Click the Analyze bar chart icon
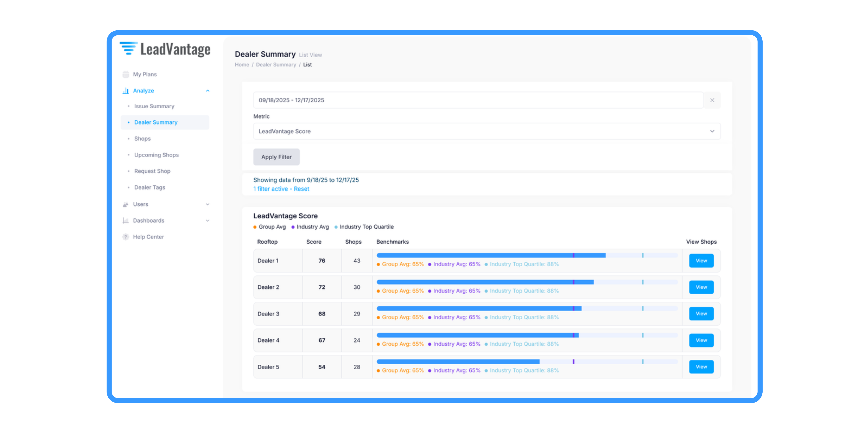 click(x=126, y=91)
